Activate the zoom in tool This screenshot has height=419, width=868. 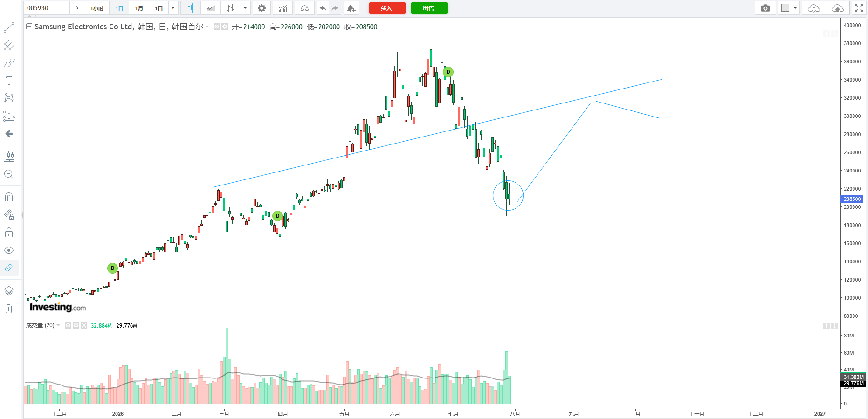click(9, 174)
